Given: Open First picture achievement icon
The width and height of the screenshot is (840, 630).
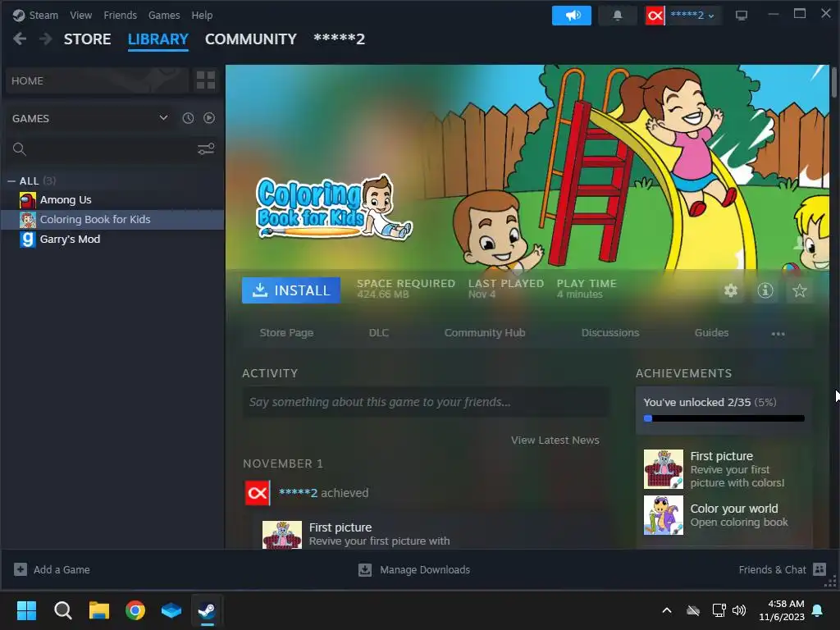Looking at the screenshot, I should pos(663,469).
